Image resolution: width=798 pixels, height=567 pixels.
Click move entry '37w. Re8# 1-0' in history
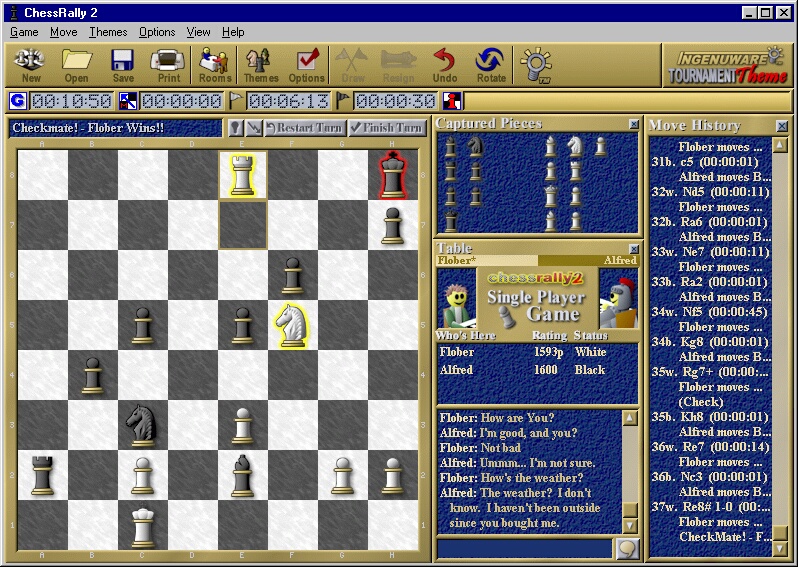point(711,507)
